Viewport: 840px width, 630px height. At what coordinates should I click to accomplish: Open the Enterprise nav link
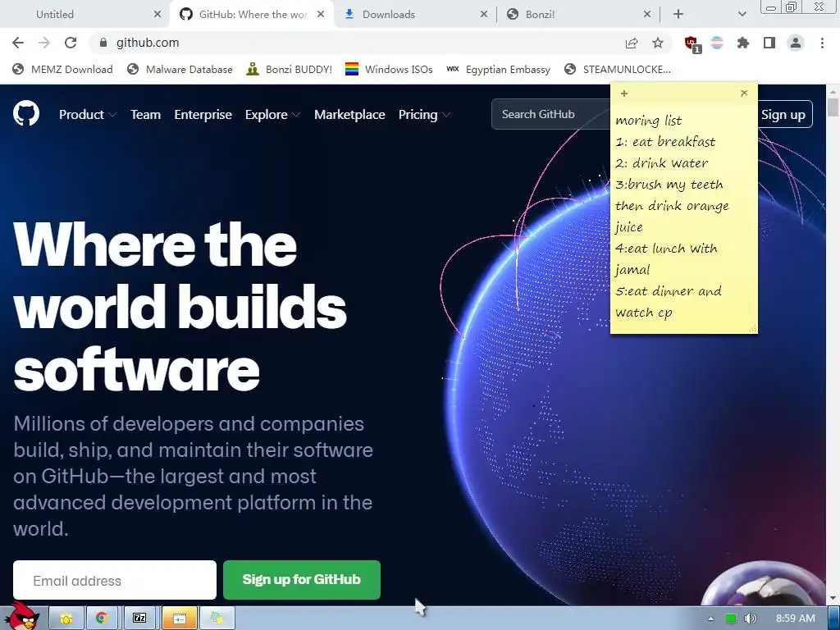click(x=203, y=115)
